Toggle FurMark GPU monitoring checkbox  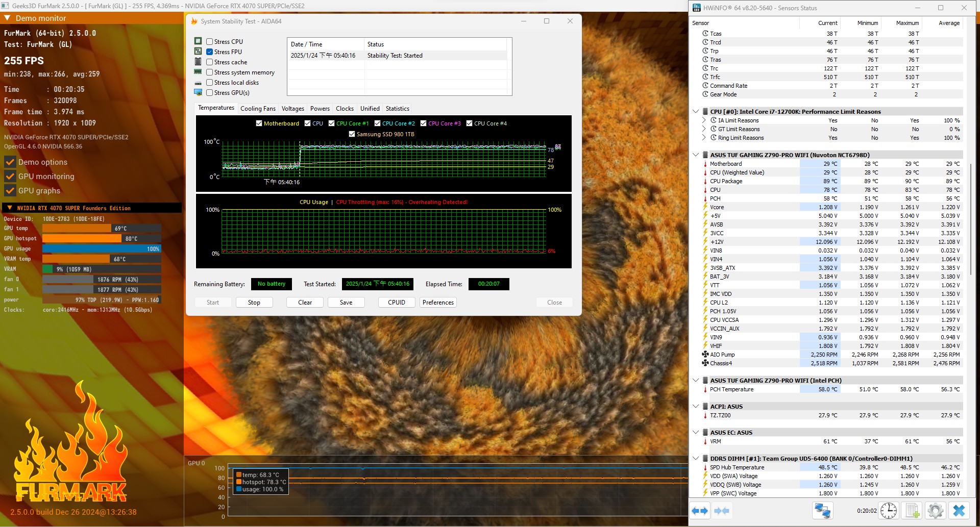click(x=10, y=177)
